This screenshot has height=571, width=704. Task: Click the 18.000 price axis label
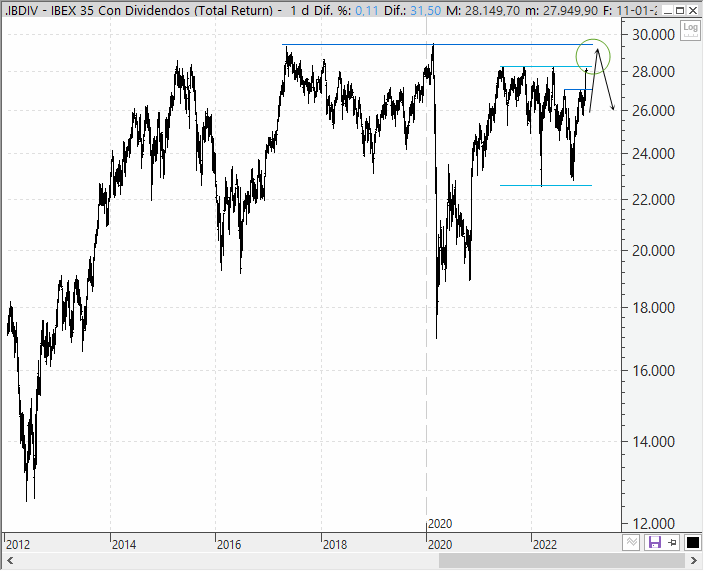[653, 307]
